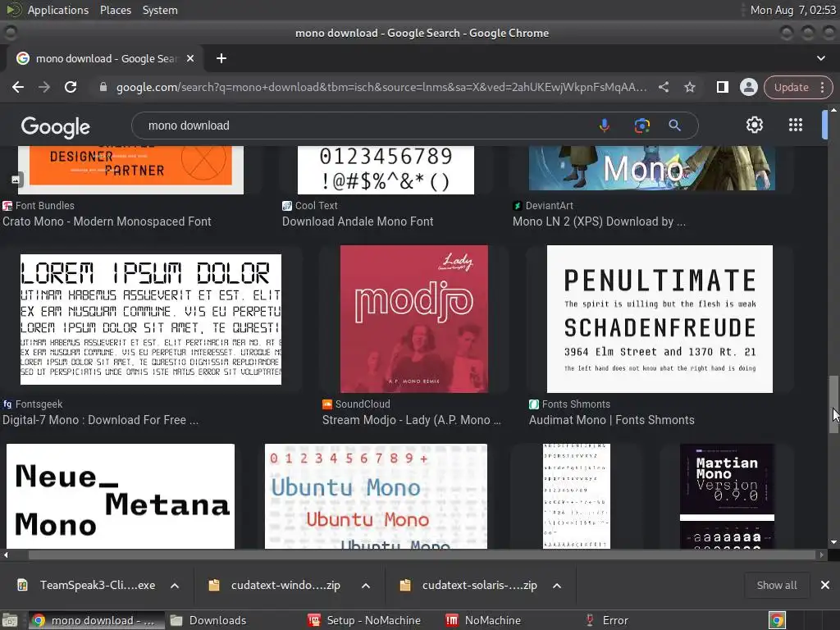Open Chrome side panel
Image resolution: width=840 pixels, height=630 pixels.
[x=722, y=87]
